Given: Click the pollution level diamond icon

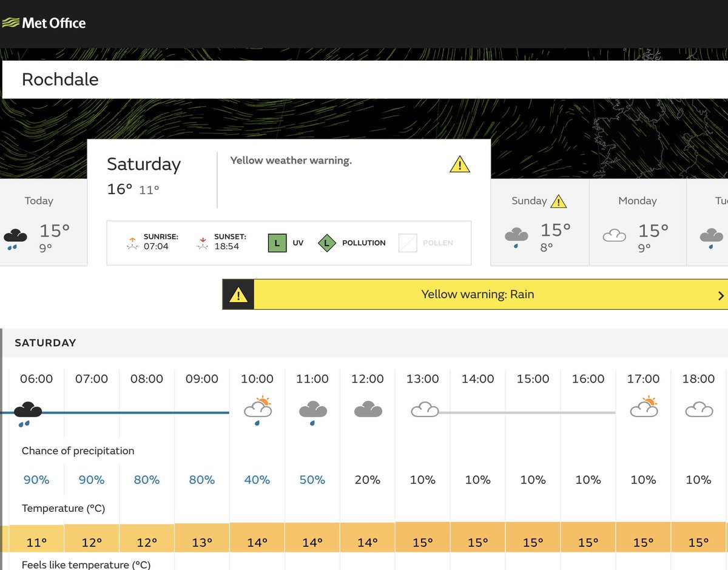Looking at the screenshot, I should [x=327, y=243].
